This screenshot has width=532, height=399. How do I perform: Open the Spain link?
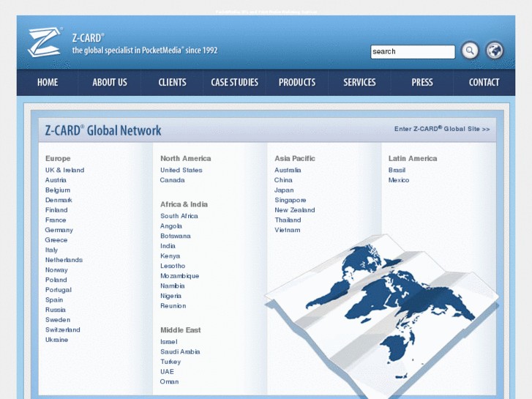[54, 300]
